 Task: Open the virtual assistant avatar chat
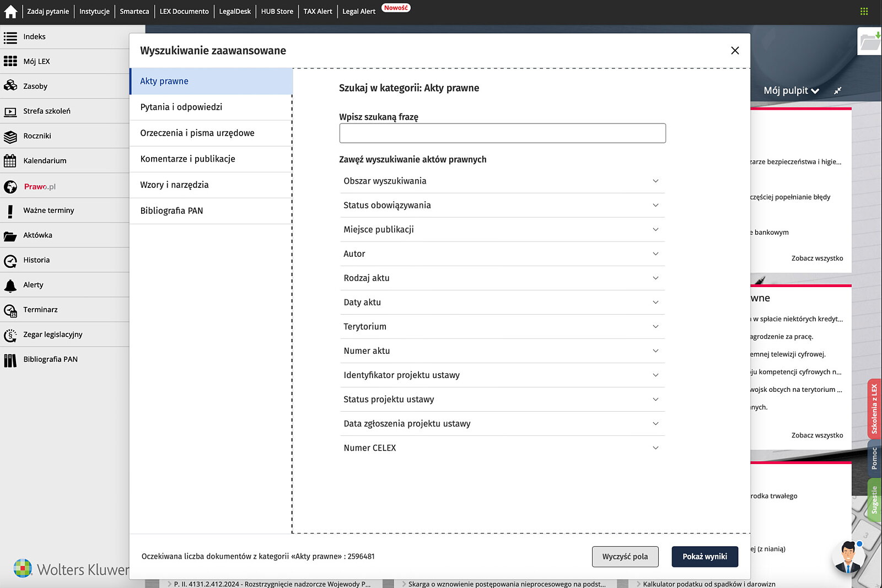click(x=848, y=557)
